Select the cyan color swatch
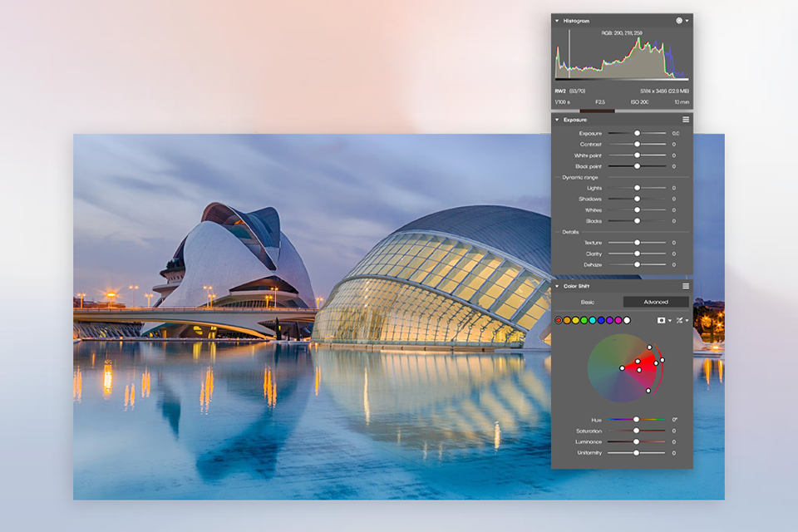 (x=593, y=320)
